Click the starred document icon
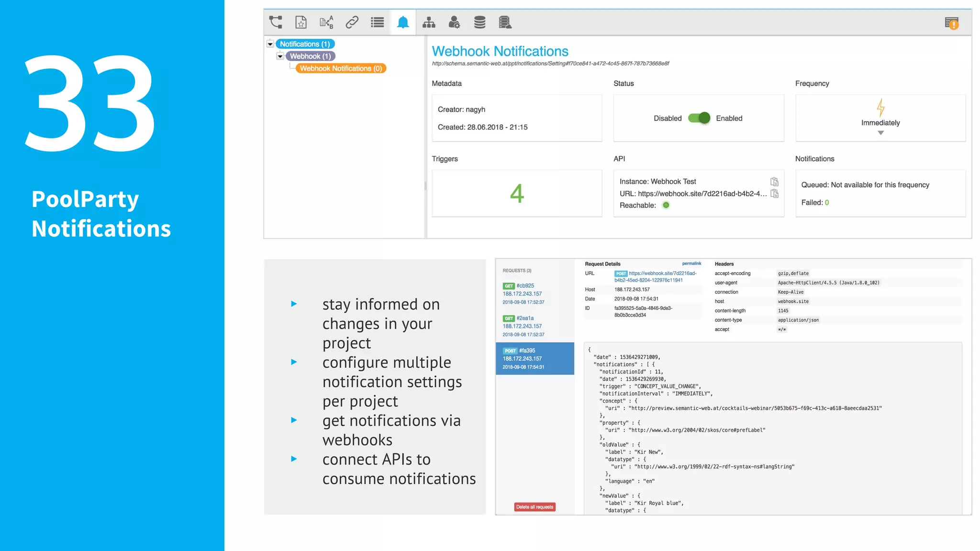The height and width of the screenshot is (551, 980). tap(301, 22)
